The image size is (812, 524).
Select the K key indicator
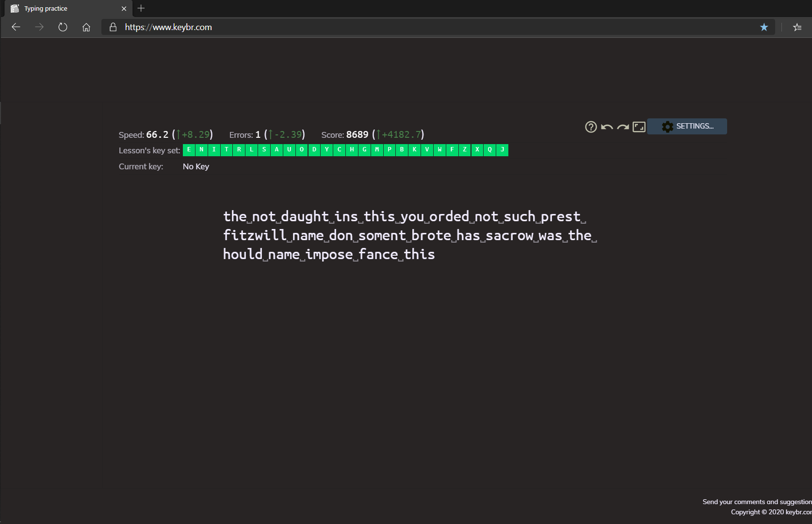click(x=415, y=150)
